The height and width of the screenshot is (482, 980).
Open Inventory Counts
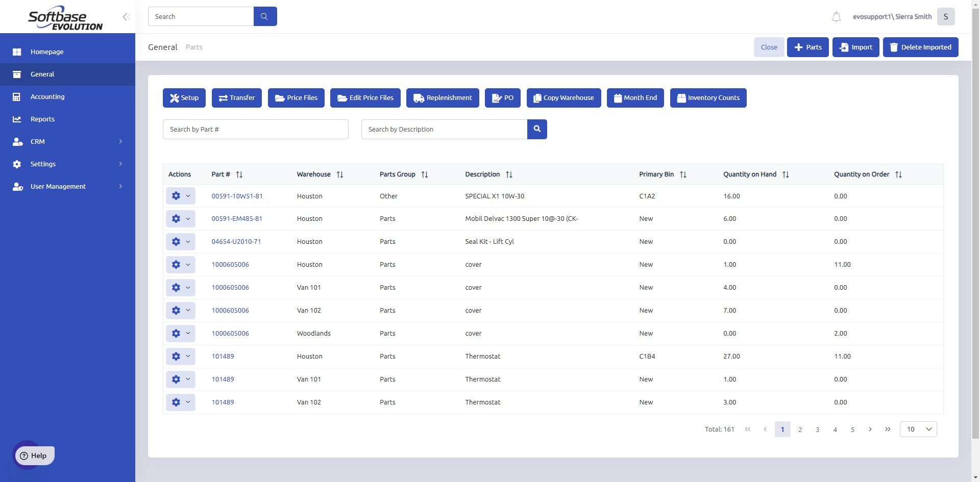tap(708, 98)
